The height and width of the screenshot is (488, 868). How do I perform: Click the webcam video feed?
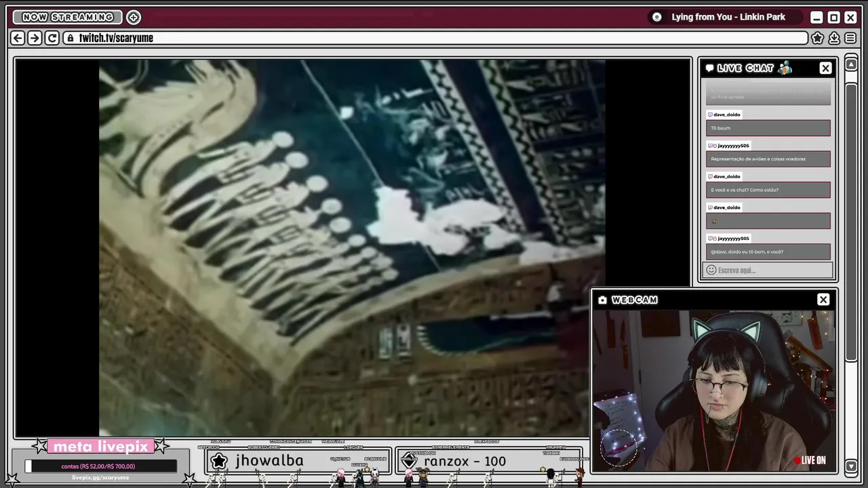[715, 390]
